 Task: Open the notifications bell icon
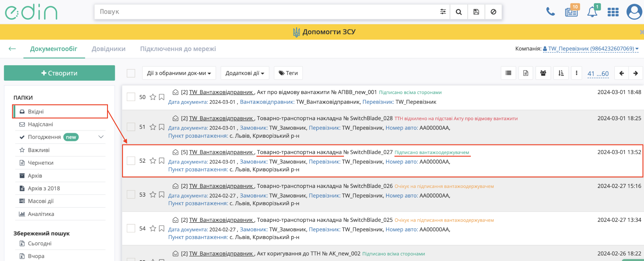pyautogui.click(x=592, y=12)
